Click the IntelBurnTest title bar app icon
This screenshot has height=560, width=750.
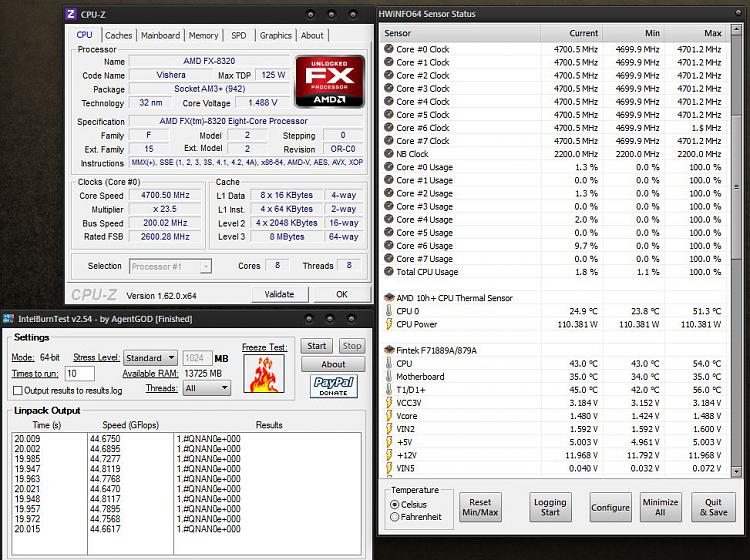8,319
